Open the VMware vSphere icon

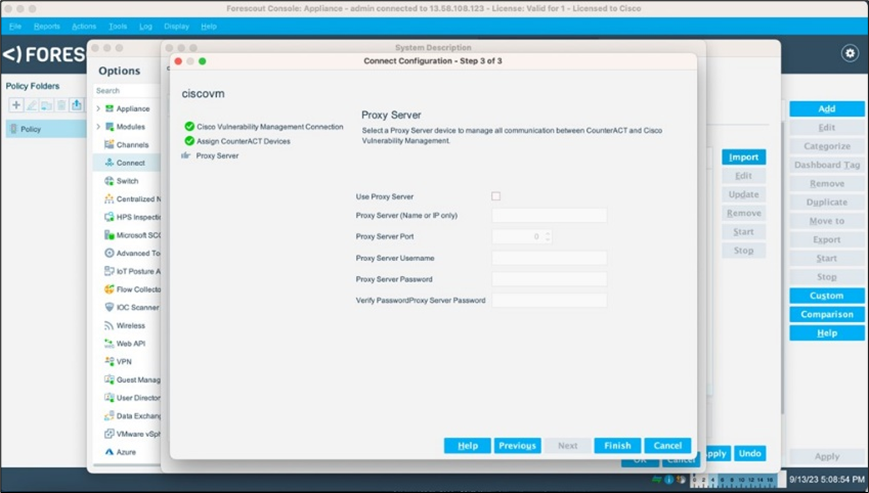(x=109, y=434)
